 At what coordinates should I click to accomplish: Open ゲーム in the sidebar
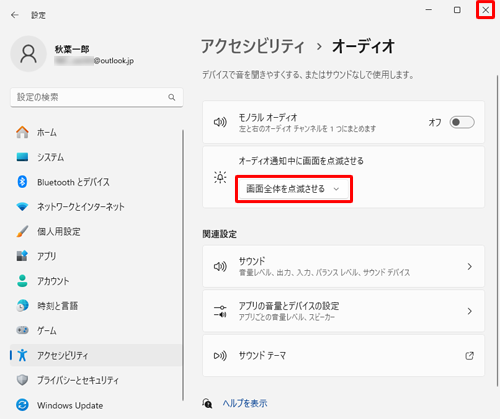(96, 330)
